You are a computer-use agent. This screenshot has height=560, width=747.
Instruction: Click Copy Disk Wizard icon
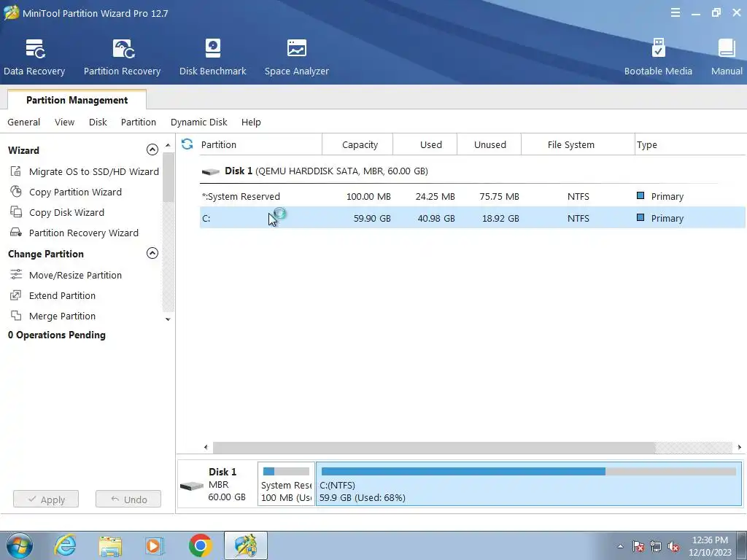(16, 212)
